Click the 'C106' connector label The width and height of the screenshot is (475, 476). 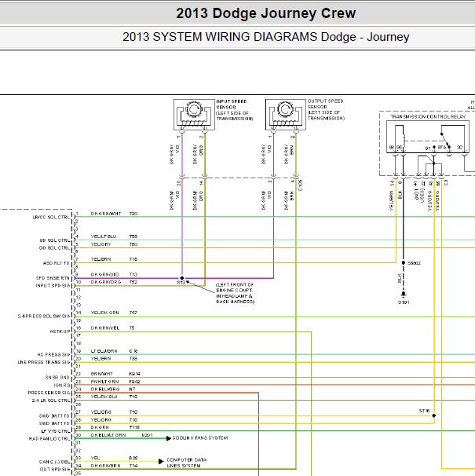pos(301,185)
